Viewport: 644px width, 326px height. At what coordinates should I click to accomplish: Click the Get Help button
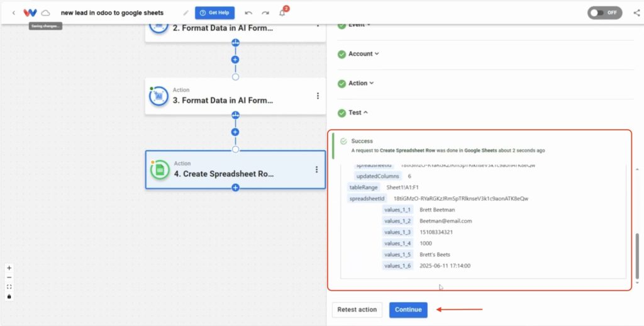click(x=215, y=13)
